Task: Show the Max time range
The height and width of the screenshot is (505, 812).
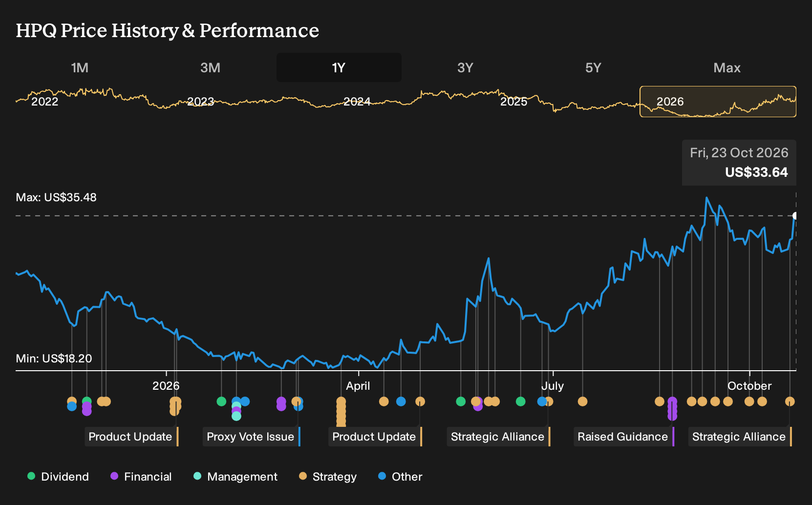Action: 727,67
